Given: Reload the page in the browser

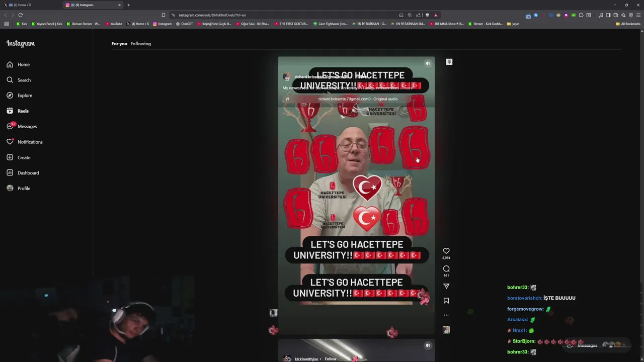Looking at the screenshot, I should (x=21, y=15).
